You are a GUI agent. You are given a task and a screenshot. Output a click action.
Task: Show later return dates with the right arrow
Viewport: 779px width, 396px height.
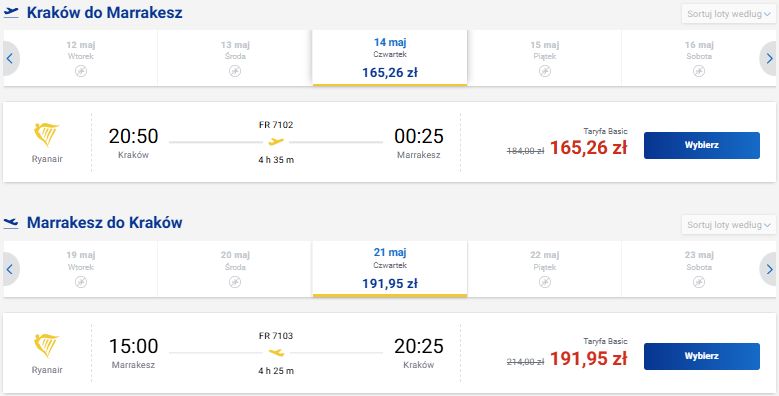769,269
